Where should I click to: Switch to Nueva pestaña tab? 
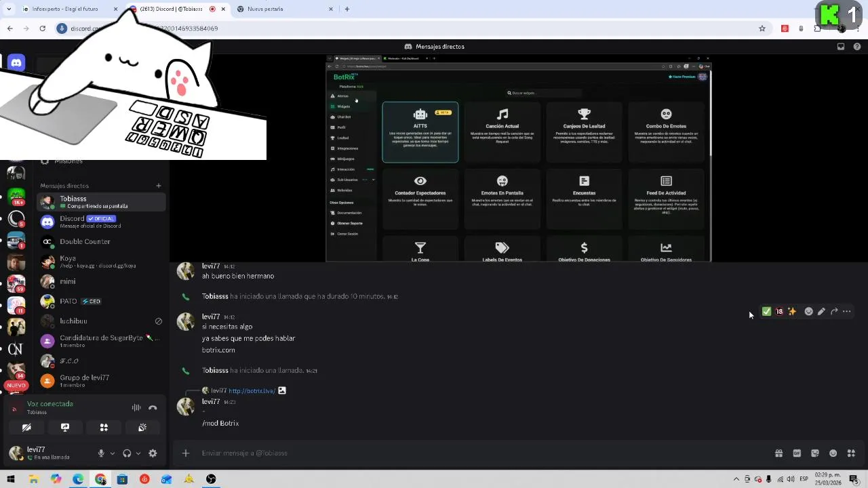point(286,9)
